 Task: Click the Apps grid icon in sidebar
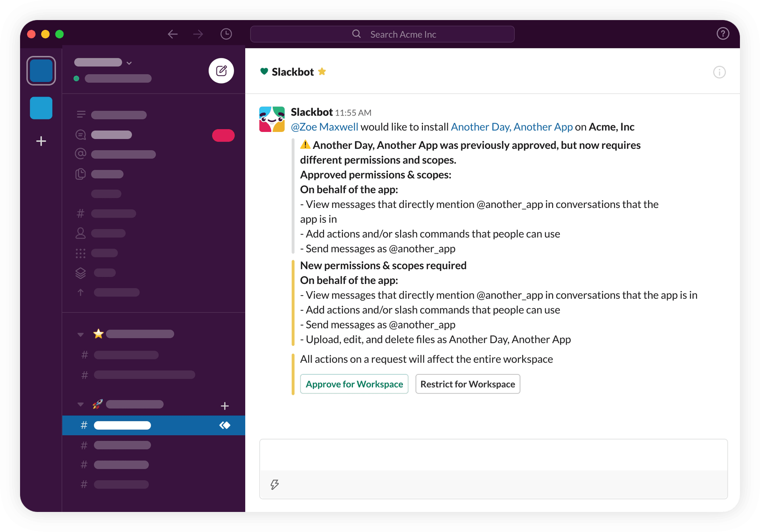coord(80,253)
